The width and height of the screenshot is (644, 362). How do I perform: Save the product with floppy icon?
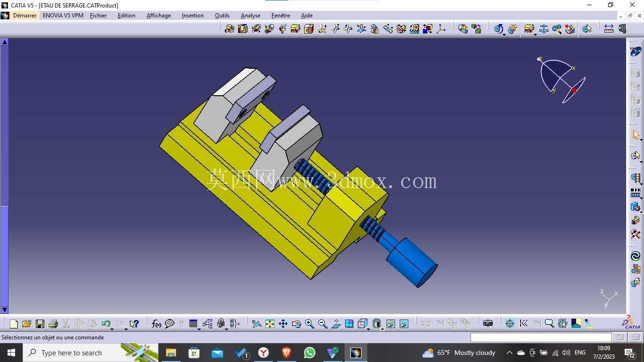click(x=40, y=324)
